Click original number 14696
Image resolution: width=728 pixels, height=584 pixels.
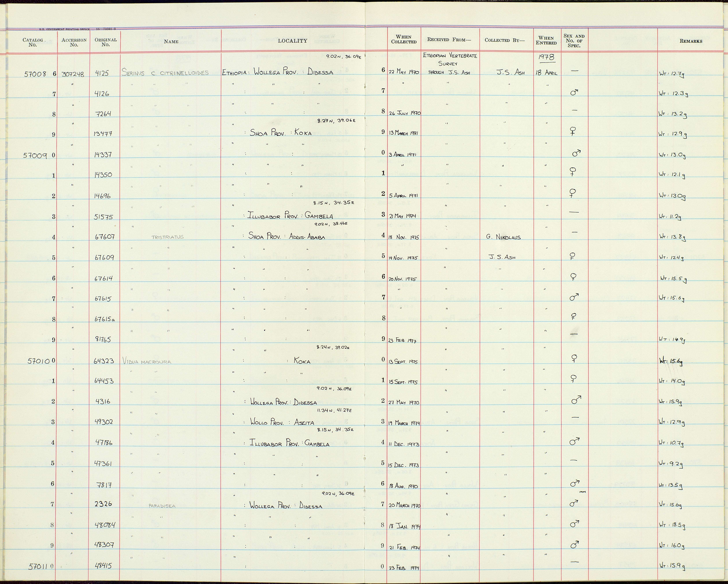click(103, 196)
